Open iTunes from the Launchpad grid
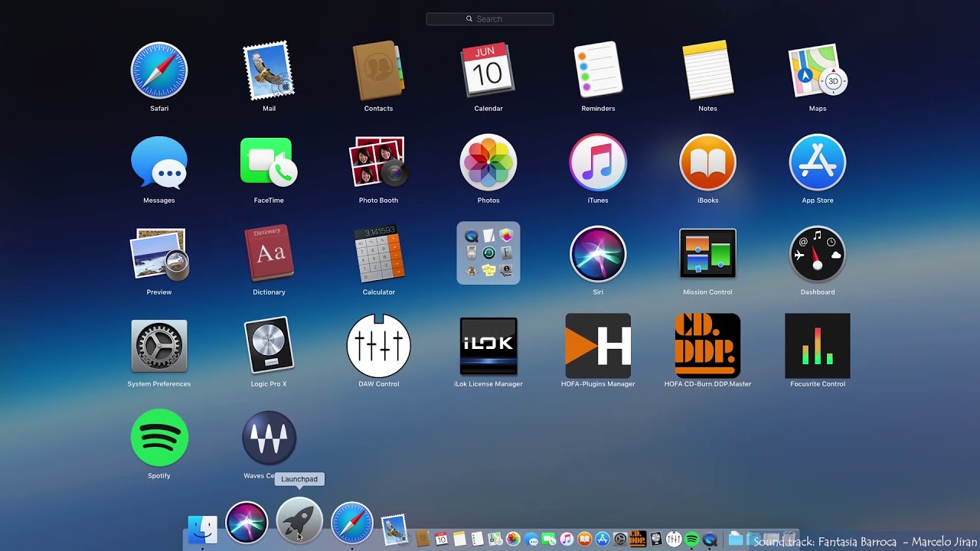980x551 pixels. coord(598,162)
